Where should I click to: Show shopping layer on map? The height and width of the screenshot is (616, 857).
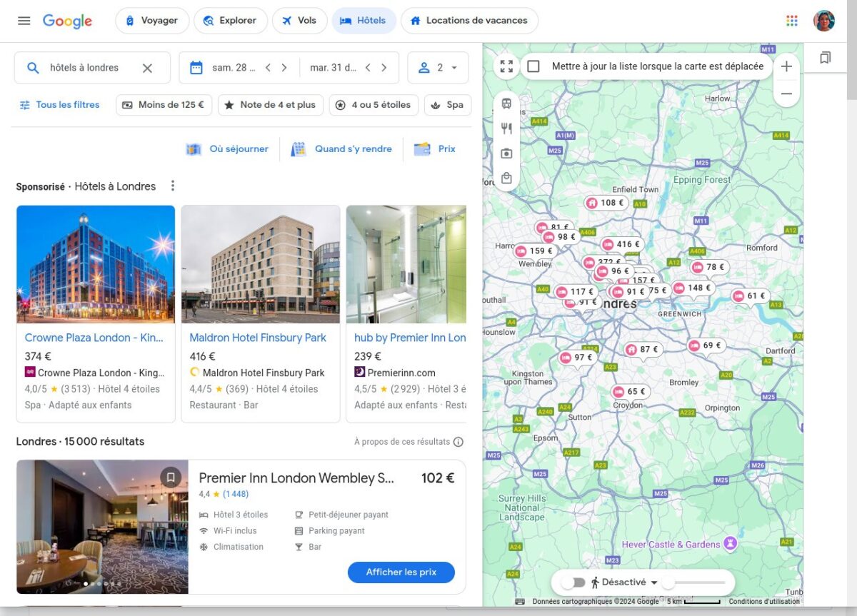click(506, 178)
